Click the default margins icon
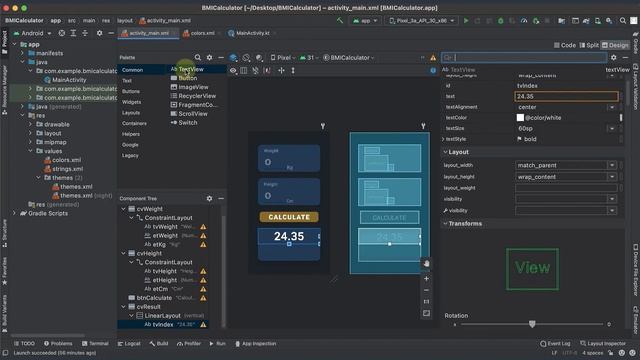The image size is (640, 360). [x=267, y=70]
